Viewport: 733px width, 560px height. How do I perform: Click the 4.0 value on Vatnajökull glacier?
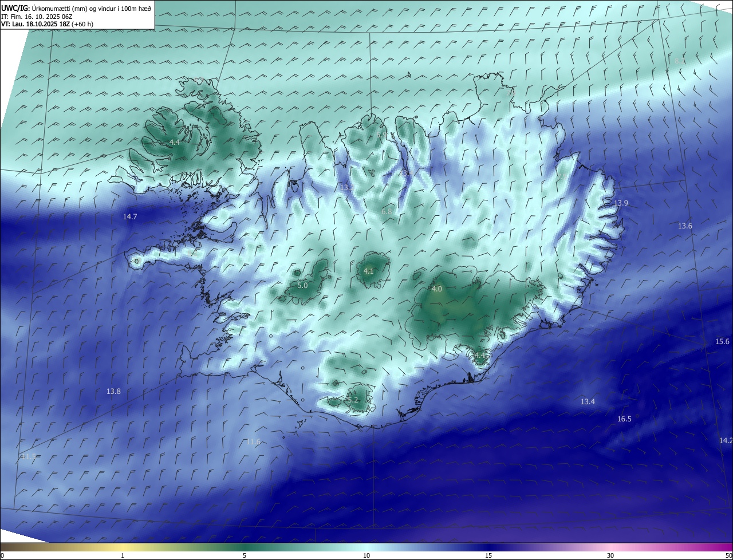(437, 289)
